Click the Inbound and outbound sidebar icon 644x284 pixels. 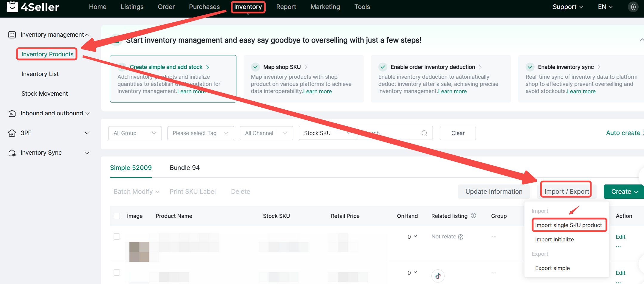[12, 114]
